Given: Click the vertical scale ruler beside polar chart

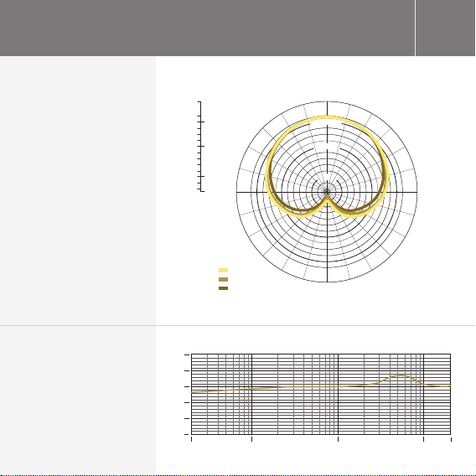Looking at the screenshot, I should point(200,147).
